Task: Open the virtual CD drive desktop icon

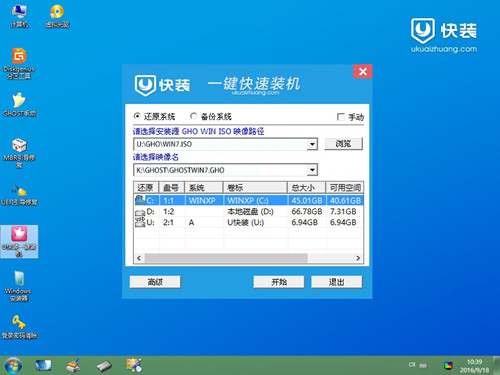Action: coord(57,16)
